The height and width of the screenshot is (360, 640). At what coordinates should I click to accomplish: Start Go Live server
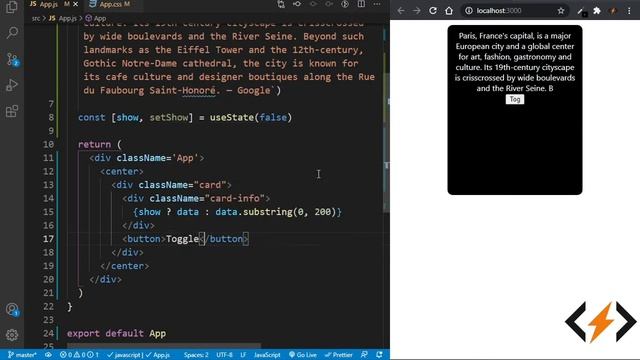[302, 355]
